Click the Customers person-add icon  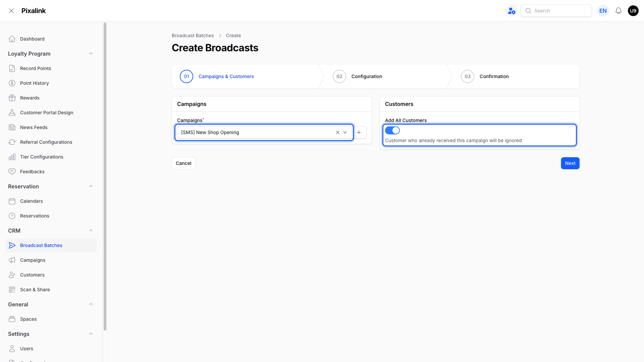coord(12,275)
